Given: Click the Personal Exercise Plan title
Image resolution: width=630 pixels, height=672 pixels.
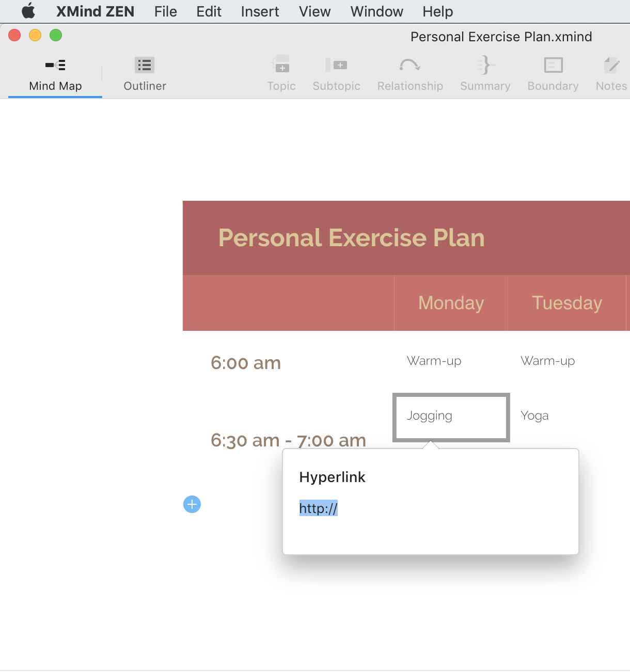Looking at the screenshot, I should (x=351, y=238).
